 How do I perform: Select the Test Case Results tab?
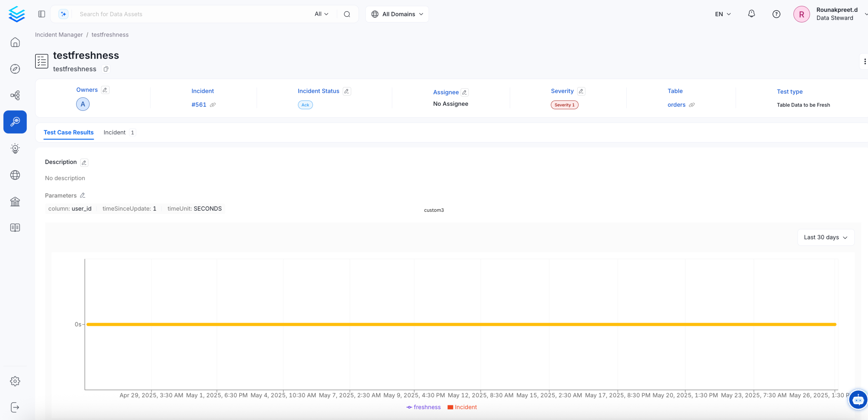click(68, 132)
